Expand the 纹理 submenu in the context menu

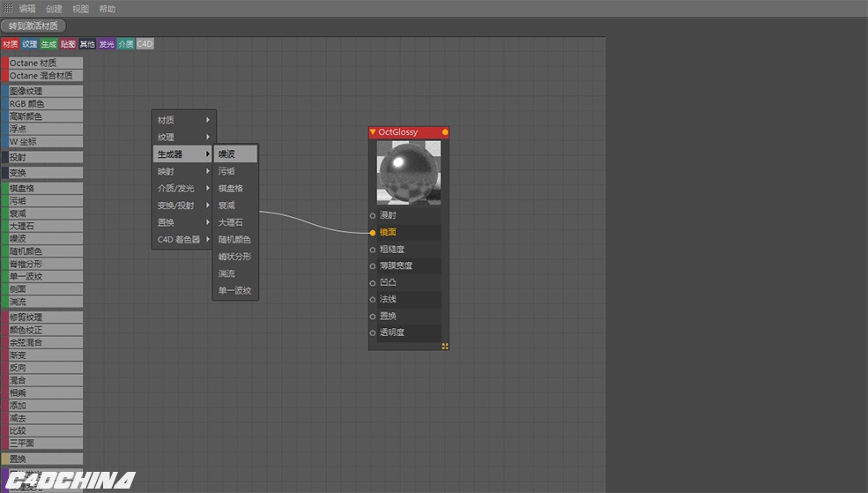tap(183, 137)
